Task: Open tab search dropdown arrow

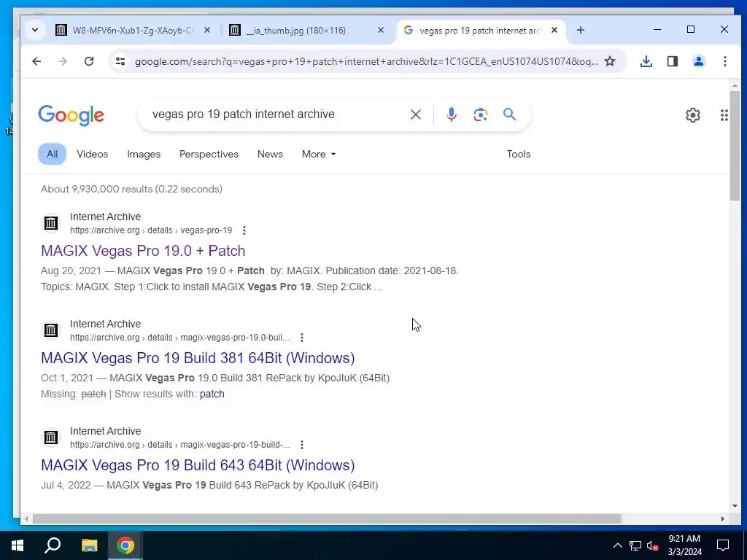Action: point(35,30)
